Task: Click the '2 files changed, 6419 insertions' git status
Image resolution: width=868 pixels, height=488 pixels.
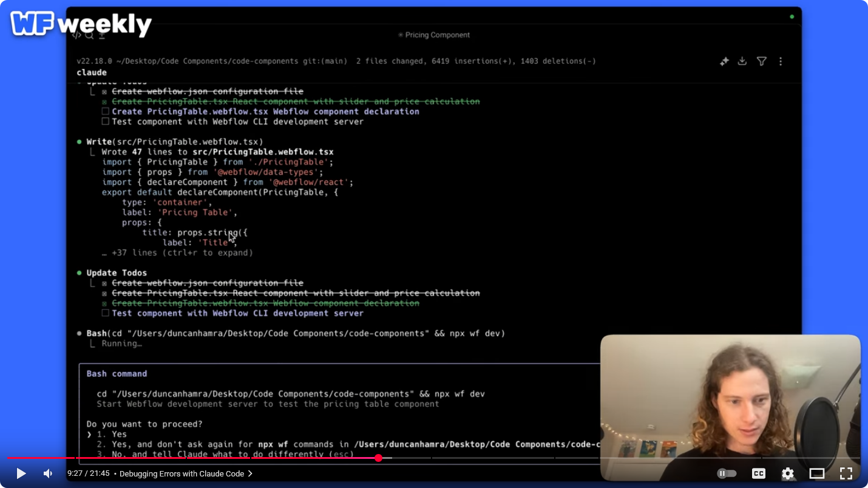Action: point(476,61)
